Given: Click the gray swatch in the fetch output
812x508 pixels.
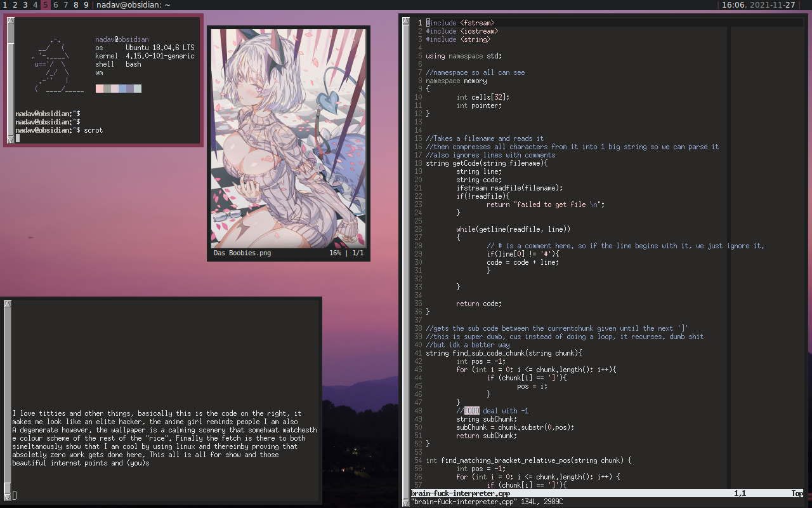Looking at the screenshot, I should tap(107, 89).
